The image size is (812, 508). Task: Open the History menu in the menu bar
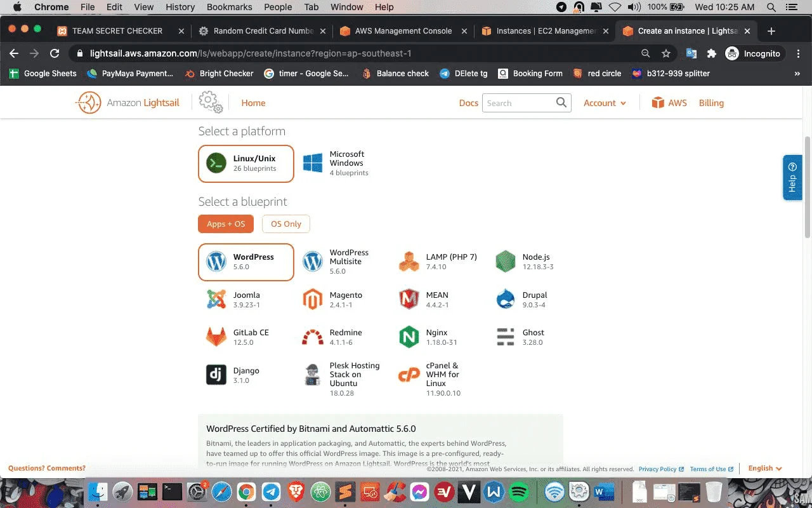(x=180, y=7)
